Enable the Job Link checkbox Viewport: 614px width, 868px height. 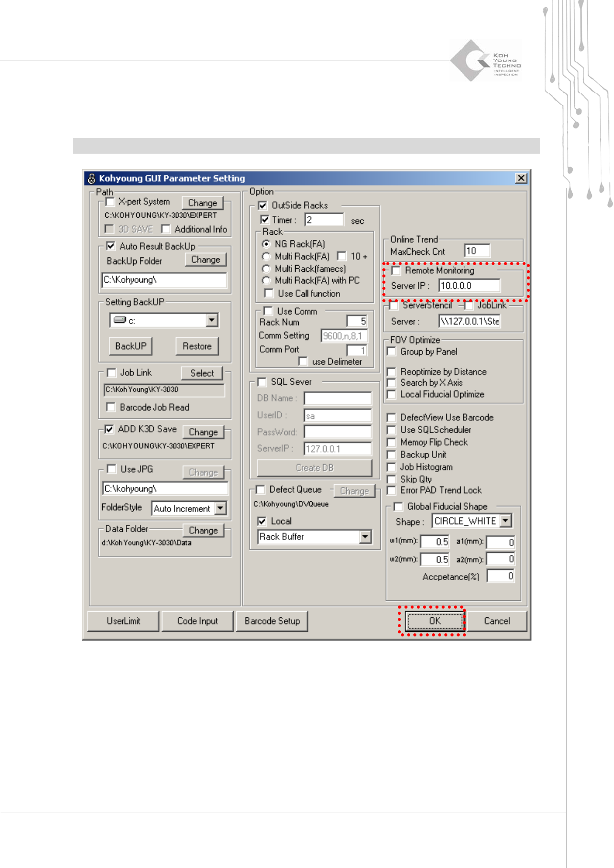[x=111, y=372]
